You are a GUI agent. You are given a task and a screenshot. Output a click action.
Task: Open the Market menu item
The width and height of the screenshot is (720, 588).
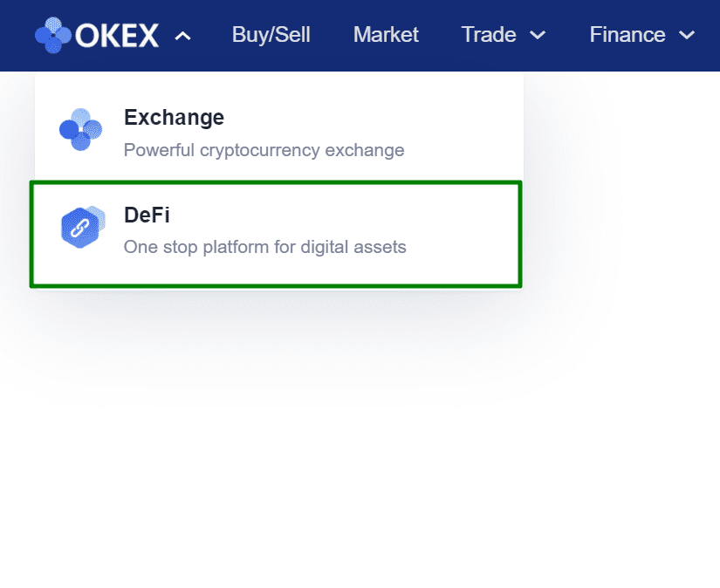pos(385,35)
